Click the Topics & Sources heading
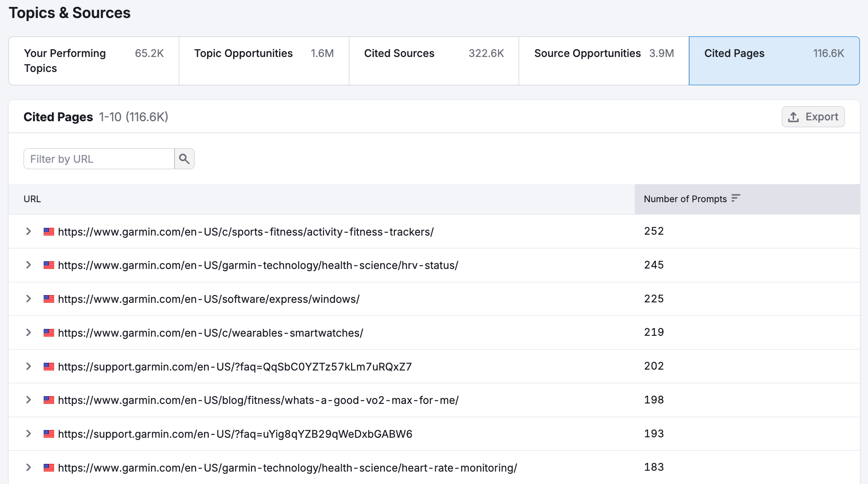The height and width of the screenshot is (484, 868). tap(69, 13)
